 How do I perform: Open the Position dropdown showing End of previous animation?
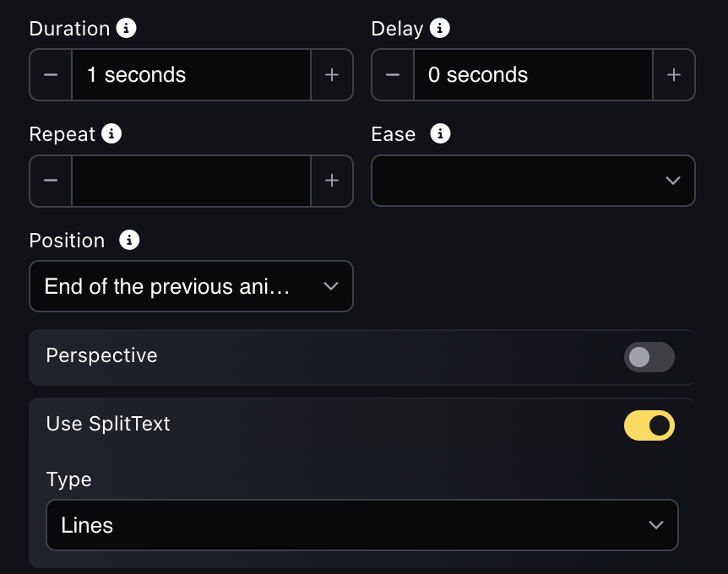[x=191, y=286]
